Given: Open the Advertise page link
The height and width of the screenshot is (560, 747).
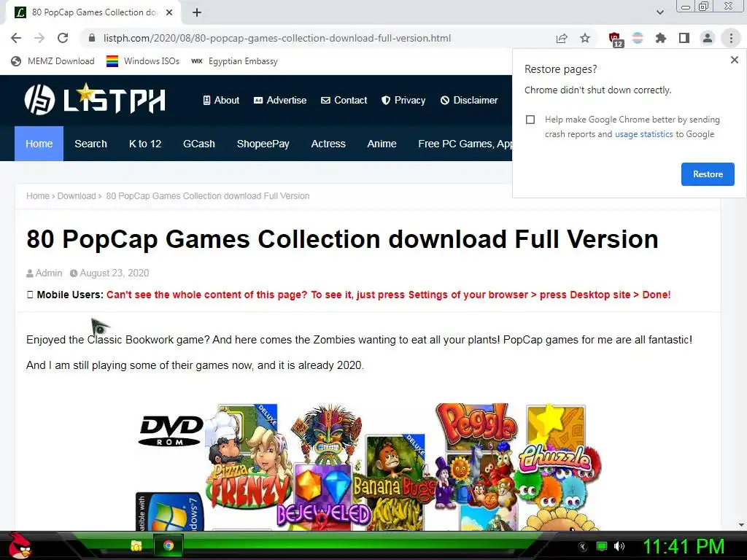Looking at the screenshot, I should (279, 100).
